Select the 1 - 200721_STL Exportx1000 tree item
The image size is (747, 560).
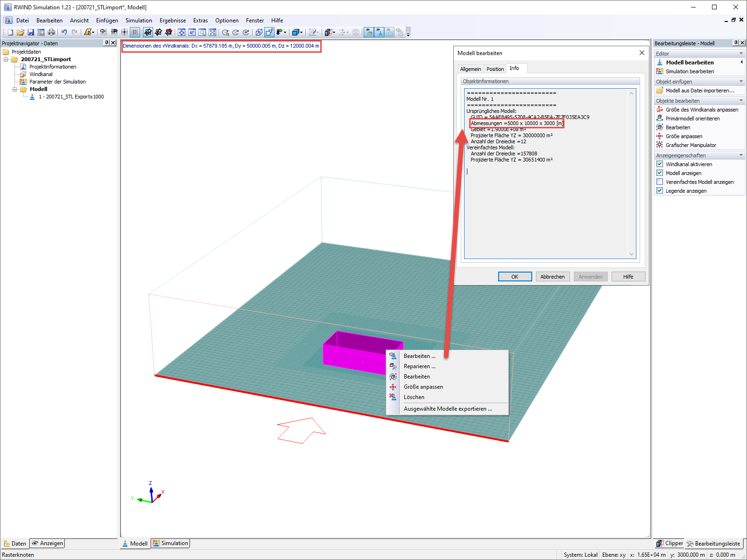71,97
